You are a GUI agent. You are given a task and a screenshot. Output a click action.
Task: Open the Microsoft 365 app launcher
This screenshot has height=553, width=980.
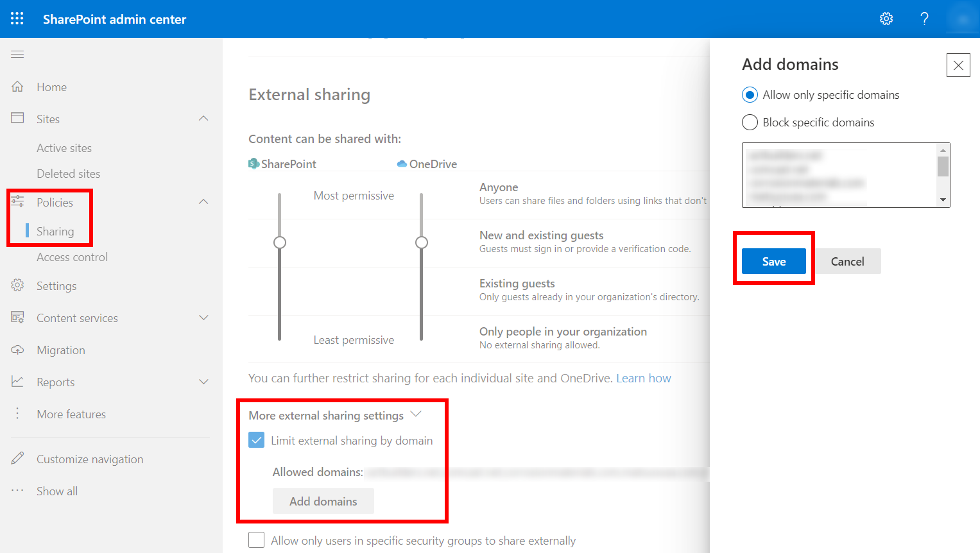(17, 18)
